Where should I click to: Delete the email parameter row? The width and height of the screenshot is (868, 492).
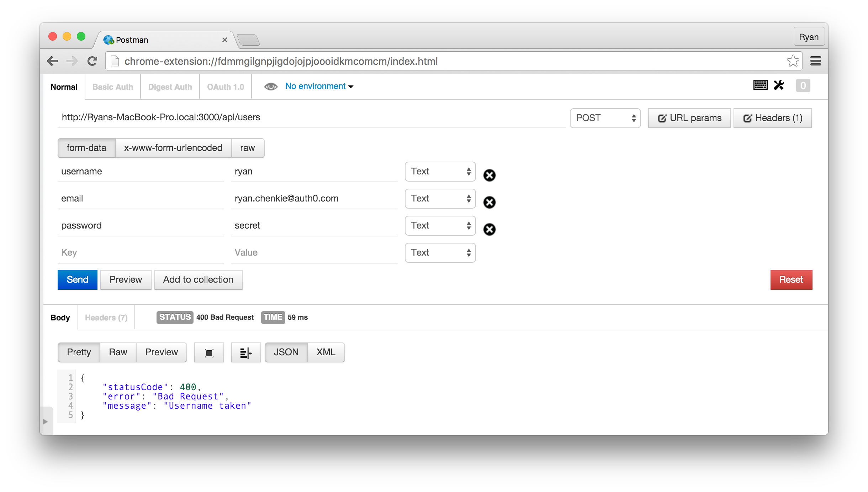tap(489, 202)
